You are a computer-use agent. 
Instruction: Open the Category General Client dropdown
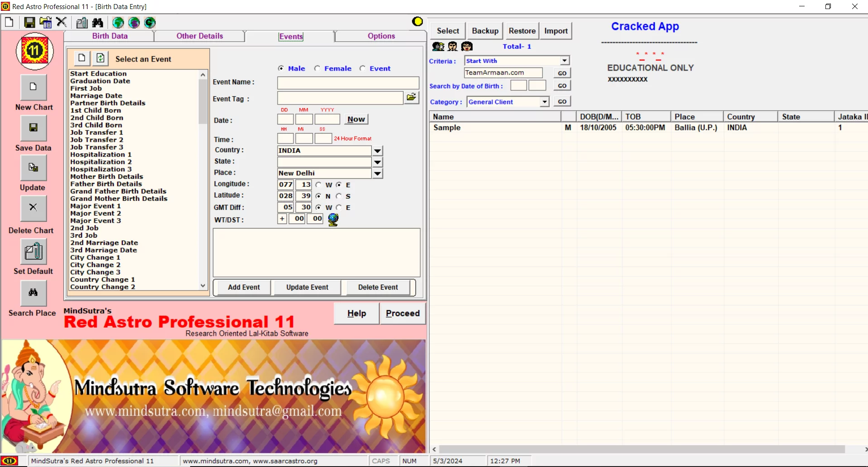[544, 102]
